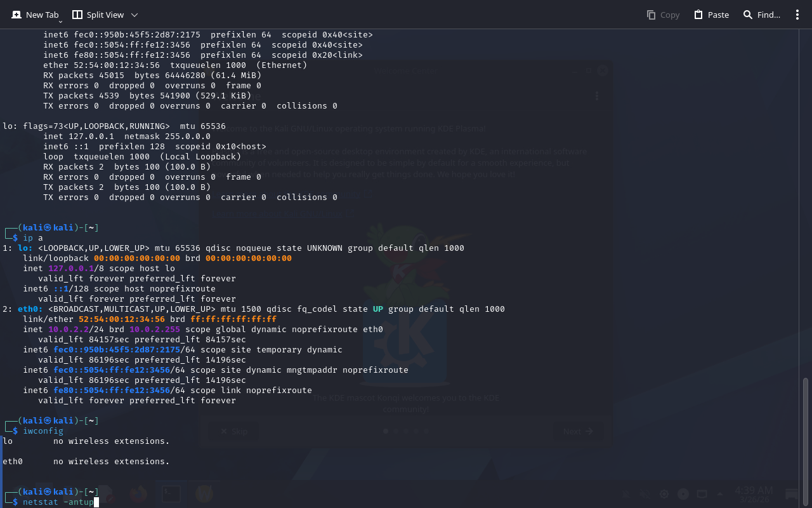
Task: Click the 10.0.2.255 broadcast address
Action: [155, 330]
